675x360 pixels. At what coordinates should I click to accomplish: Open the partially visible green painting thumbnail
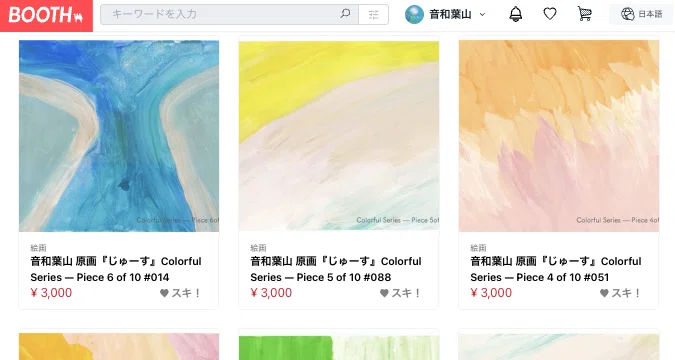tap(339, 347)
